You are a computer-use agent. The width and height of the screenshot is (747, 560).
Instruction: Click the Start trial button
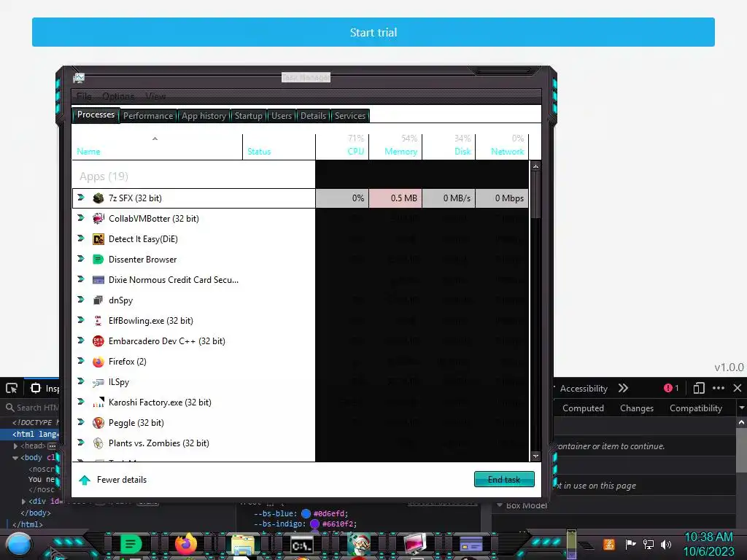click(x=373, y=32)
